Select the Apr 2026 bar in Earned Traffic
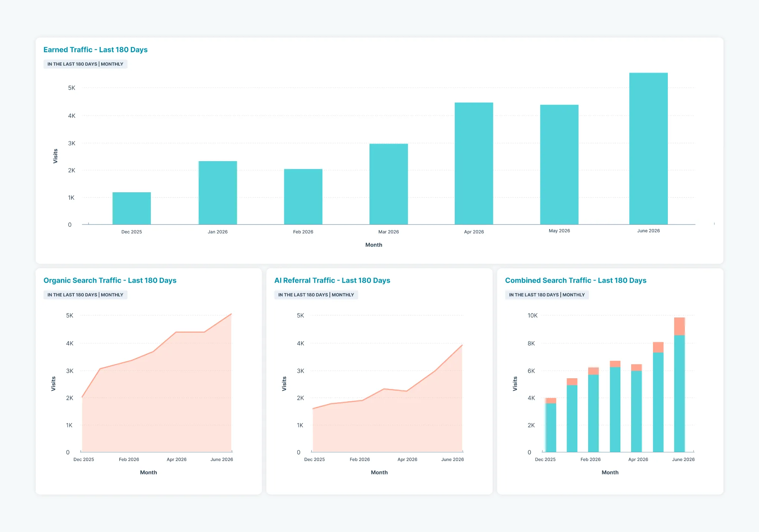This screenshot has width=759, height=532. coord(474,163)
